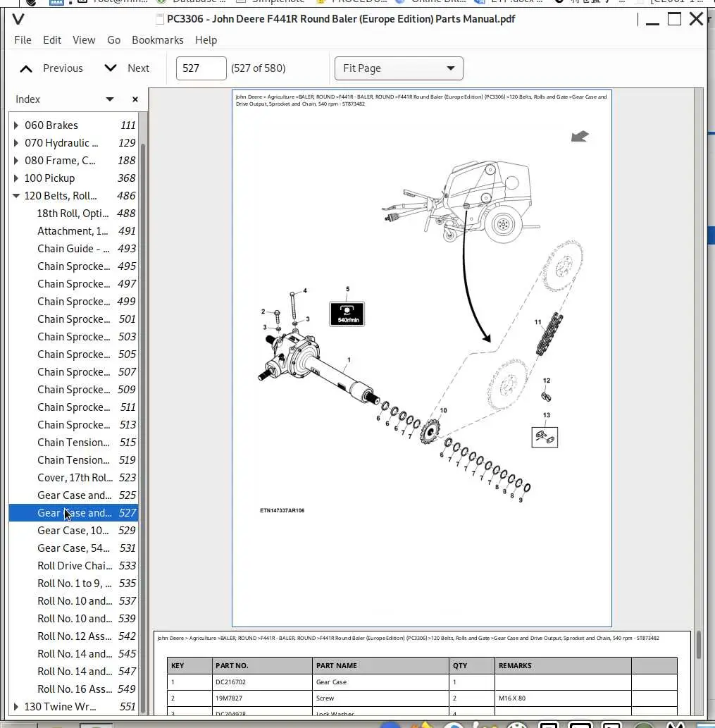Click the page number input field
The image size is (715, 728).
[201, 68]
